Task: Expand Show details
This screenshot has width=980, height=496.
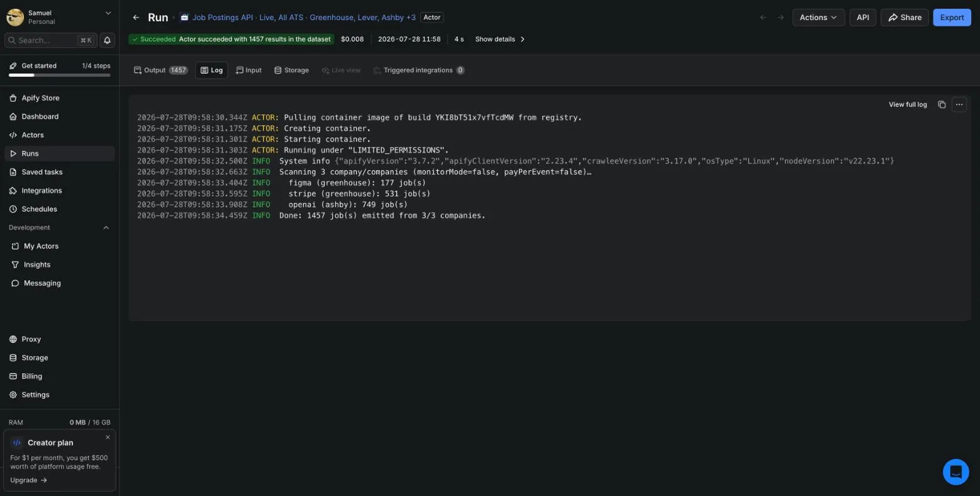Action: (500, 39)
